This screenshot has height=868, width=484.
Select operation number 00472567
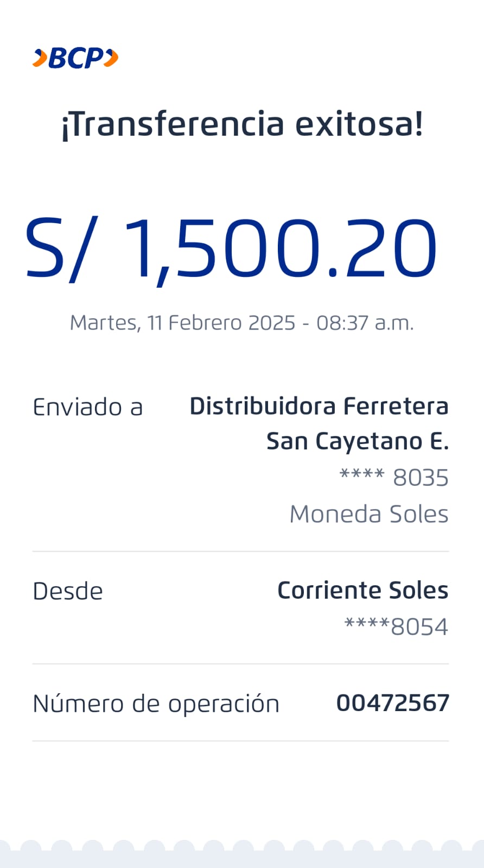click(x=392, y=704)
